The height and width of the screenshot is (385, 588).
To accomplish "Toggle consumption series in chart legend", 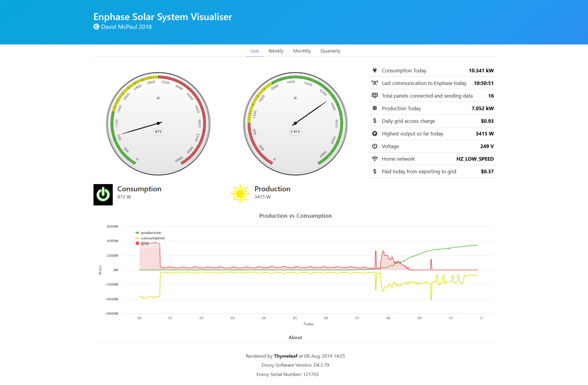I will coord(153,238).
